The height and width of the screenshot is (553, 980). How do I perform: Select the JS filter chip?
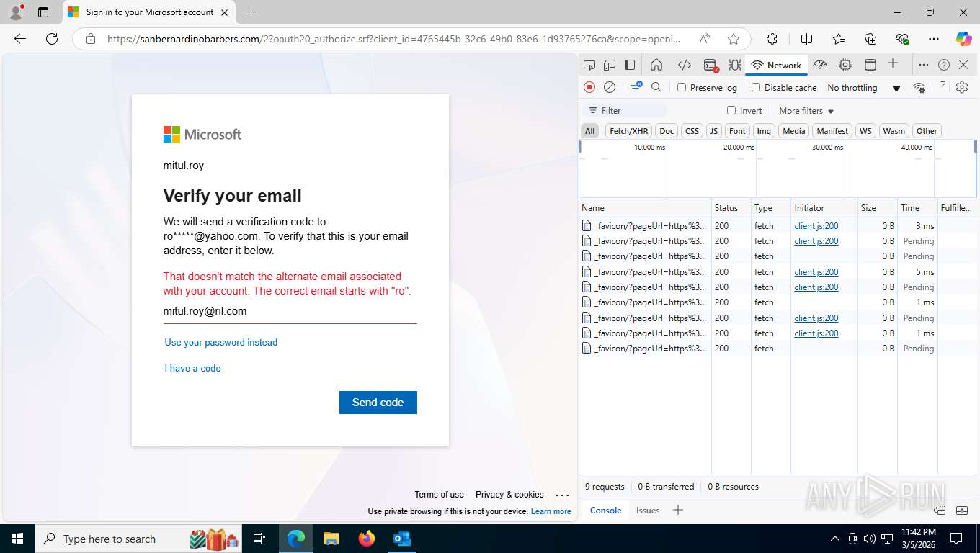tap(713, 131)
